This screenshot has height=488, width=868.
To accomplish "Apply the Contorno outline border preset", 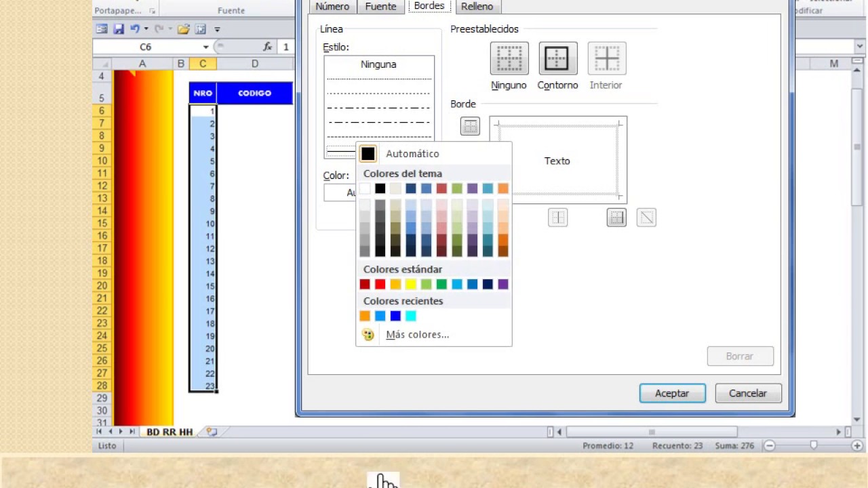I will point(557,58).
